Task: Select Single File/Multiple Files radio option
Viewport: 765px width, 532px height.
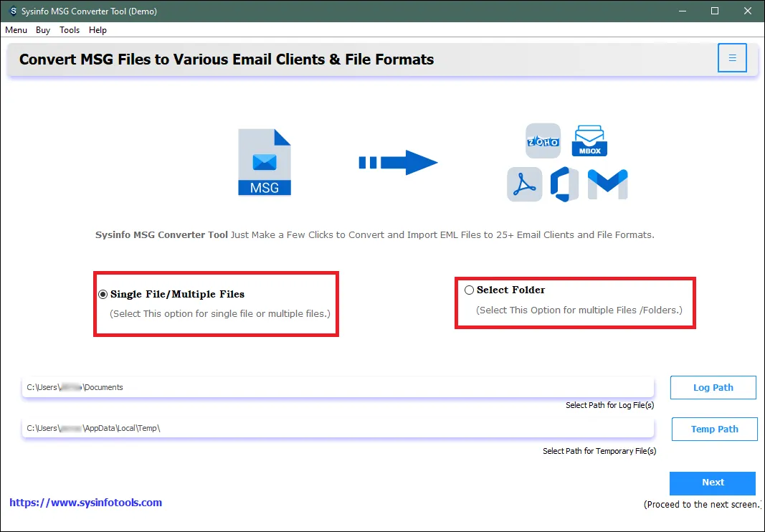Action: [x=103, y=294]
